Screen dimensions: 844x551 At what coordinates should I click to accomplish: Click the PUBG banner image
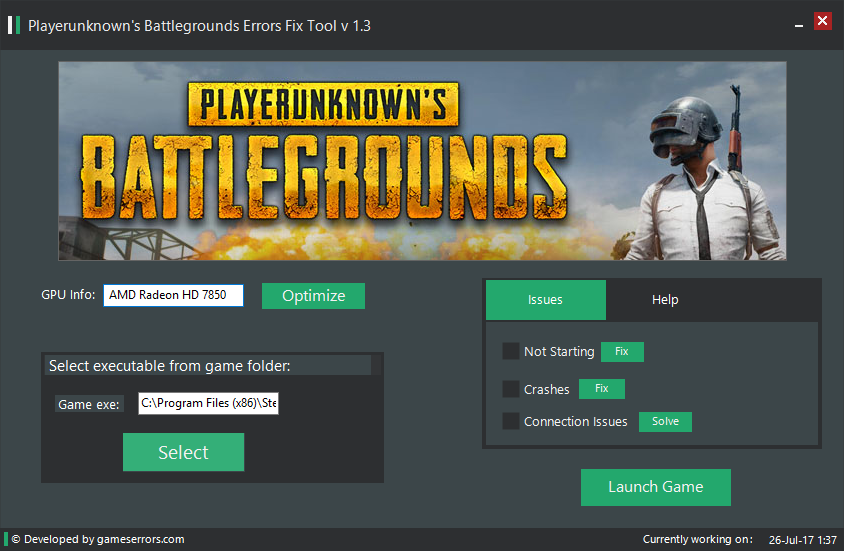click(422, 161)
